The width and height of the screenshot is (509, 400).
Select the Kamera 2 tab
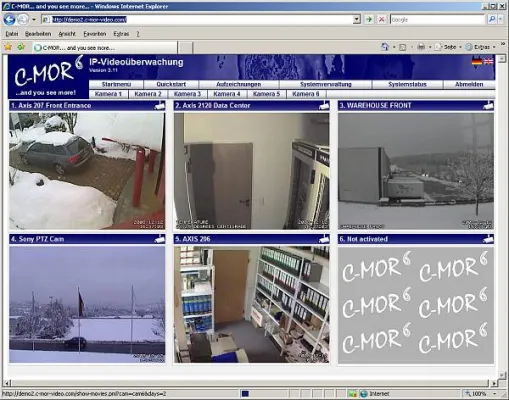148,94
